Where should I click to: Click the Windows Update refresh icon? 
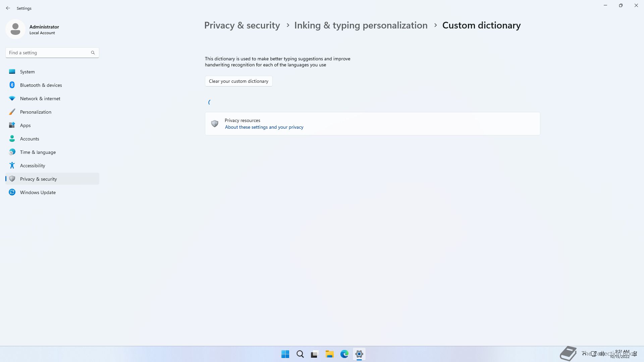(x=12, y=192)
